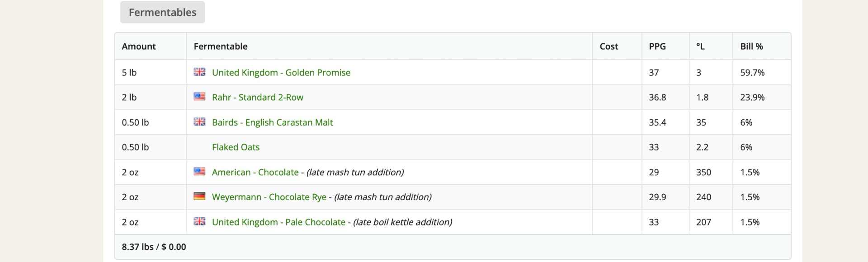Screen dimensions: 868x262
Task: Click UK flag beside Golden Promise
Action: (x=199, y=72)
